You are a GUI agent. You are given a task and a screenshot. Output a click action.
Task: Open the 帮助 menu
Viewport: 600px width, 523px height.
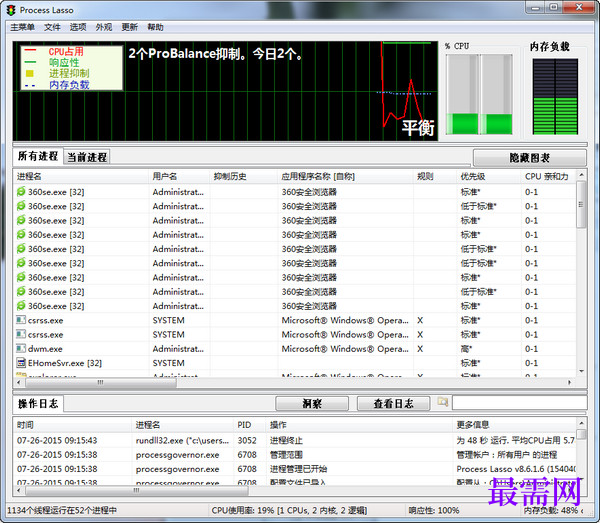pyautogui.click(x=155, y=27)
